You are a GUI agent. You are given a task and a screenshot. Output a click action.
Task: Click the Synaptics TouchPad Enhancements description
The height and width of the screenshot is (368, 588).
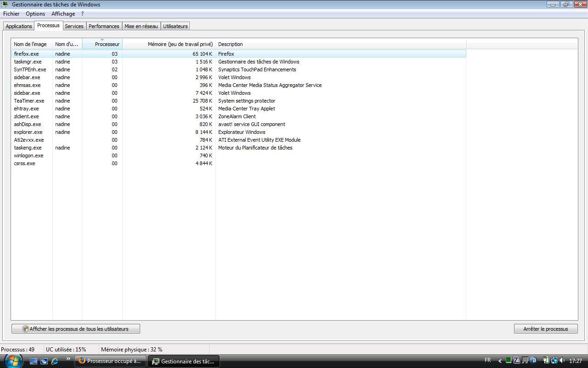(x=257, y=69)
